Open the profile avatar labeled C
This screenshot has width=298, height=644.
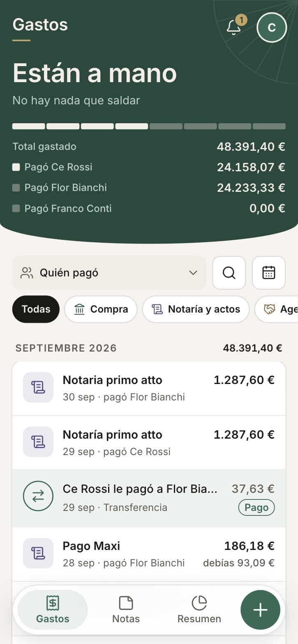click(271, 28)
